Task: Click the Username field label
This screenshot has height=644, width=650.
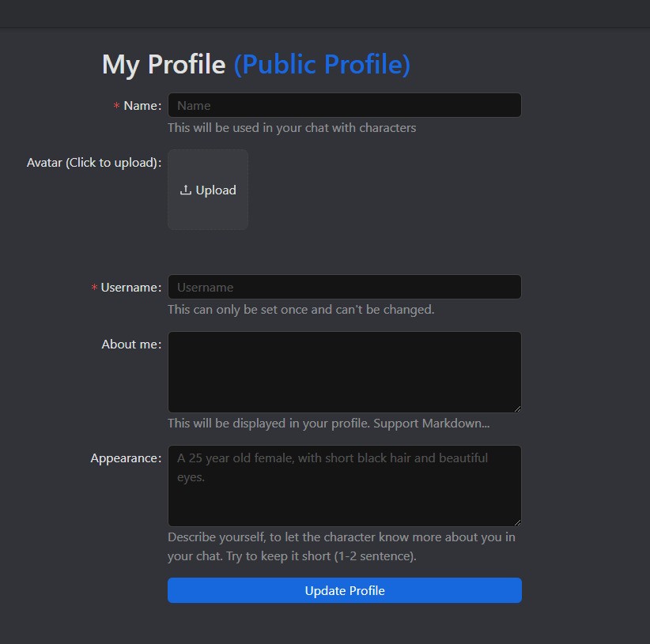Action: [130, 288]
